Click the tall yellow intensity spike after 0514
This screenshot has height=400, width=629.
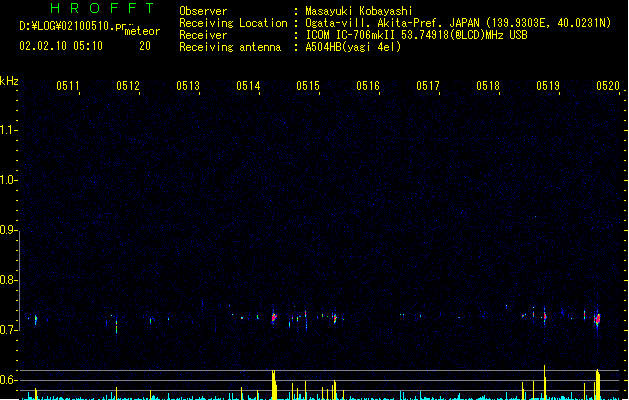(274, 385)
